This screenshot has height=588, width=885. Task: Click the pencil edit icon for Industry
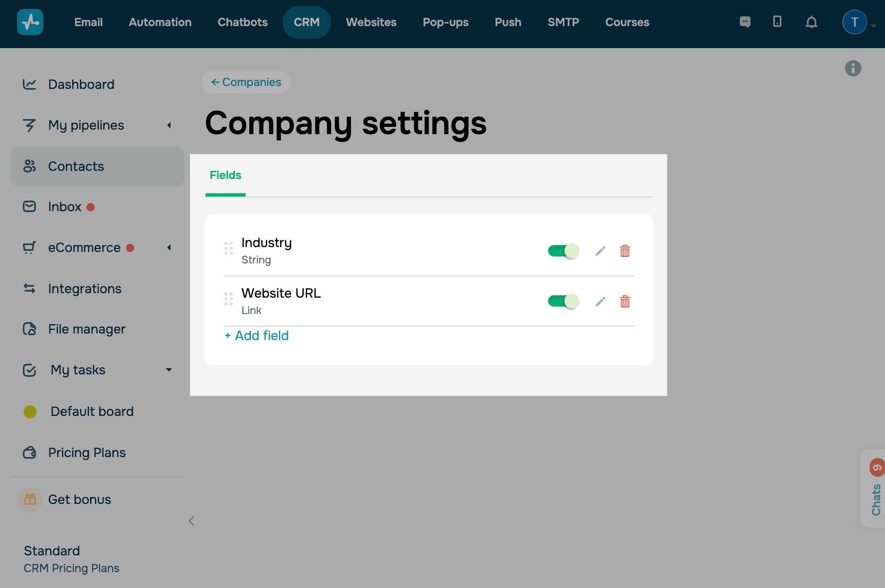coord(600,251)
